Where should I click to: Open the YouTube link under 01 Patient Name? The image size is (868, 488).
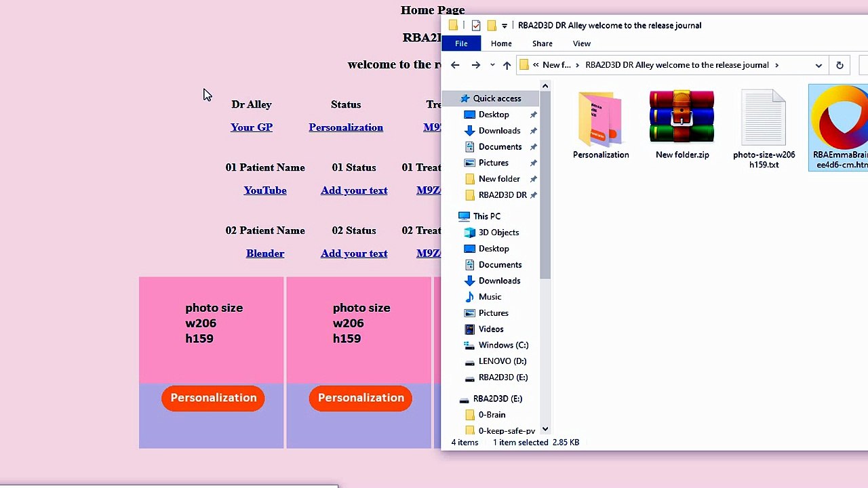coord(265,190)
